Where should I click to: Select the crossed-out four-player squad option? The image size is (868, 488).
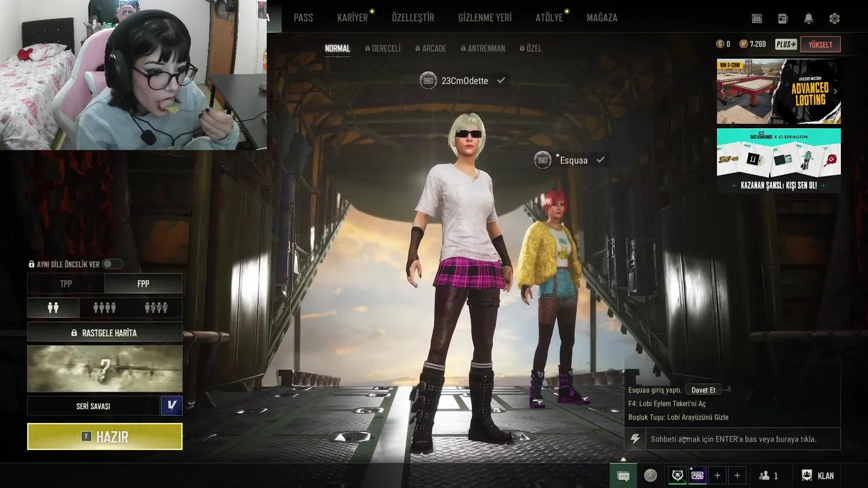pyautogui.click(x=156, y=308)
